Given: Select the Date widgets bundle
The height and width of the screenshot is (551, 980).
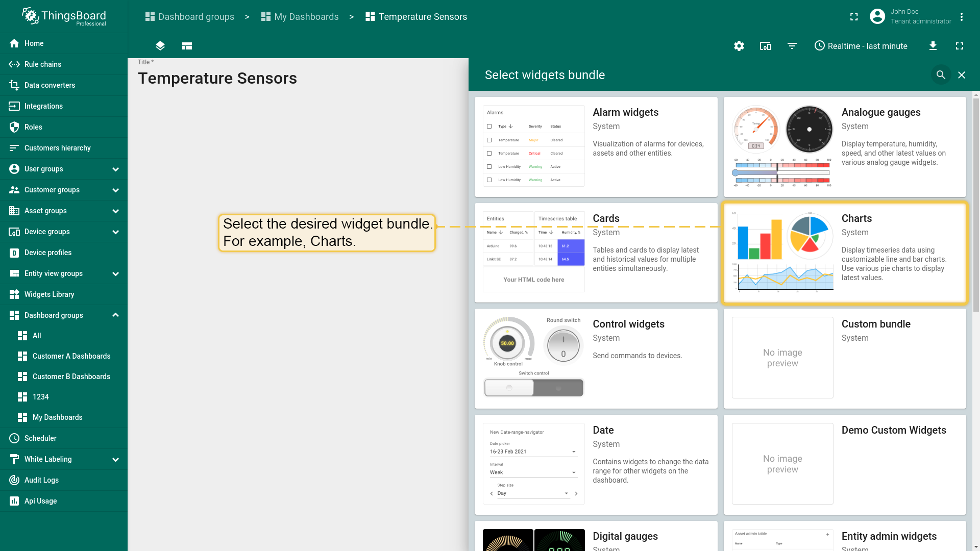Looking at the screenshot, I should 596,465.
